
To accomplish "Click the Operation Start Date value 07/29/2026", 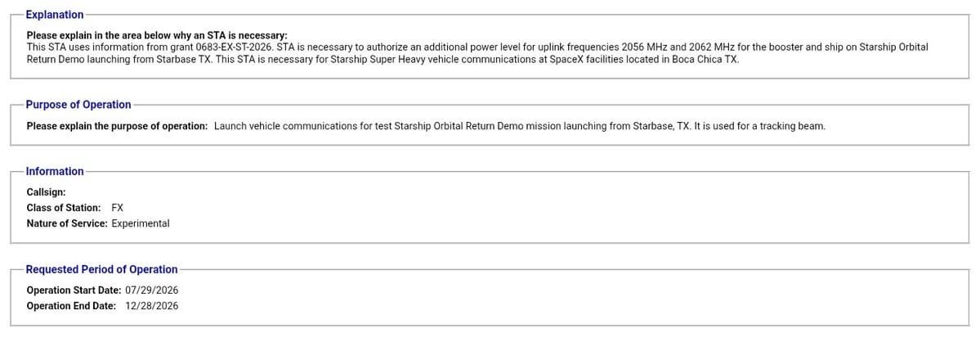I will 151,290.
